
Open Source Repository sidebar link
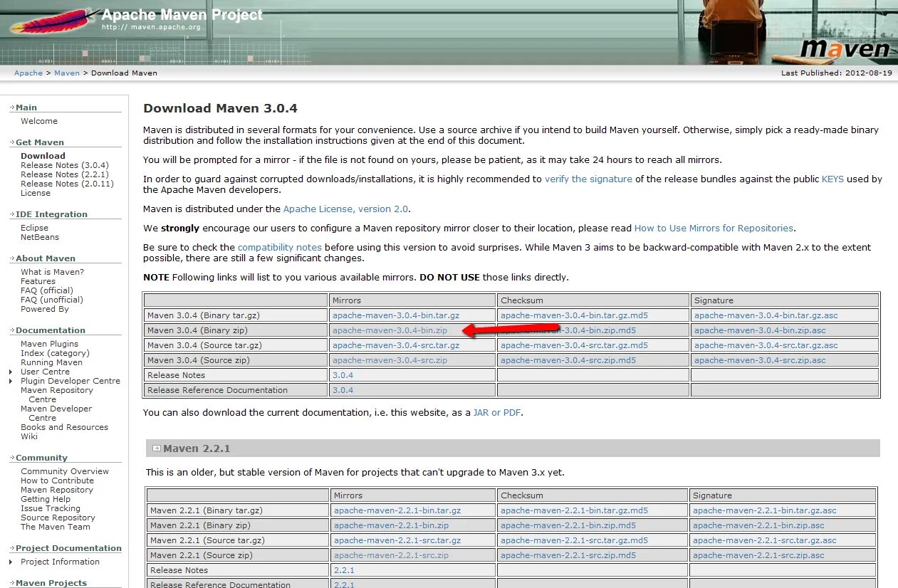[x=58, y=518]
